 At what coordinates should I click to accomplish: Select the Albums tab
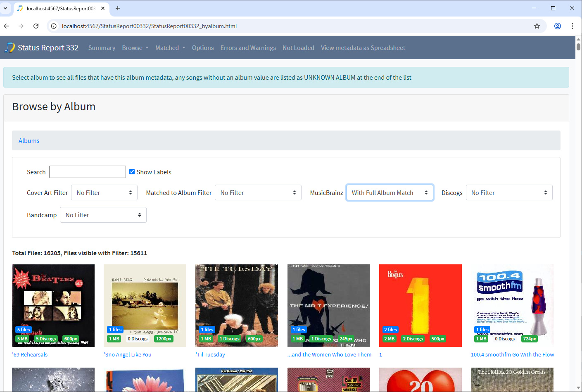point(29,141)
